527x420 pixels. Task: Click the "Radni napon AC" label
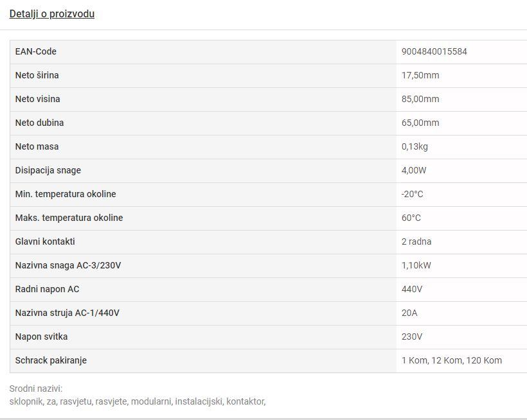47,289
